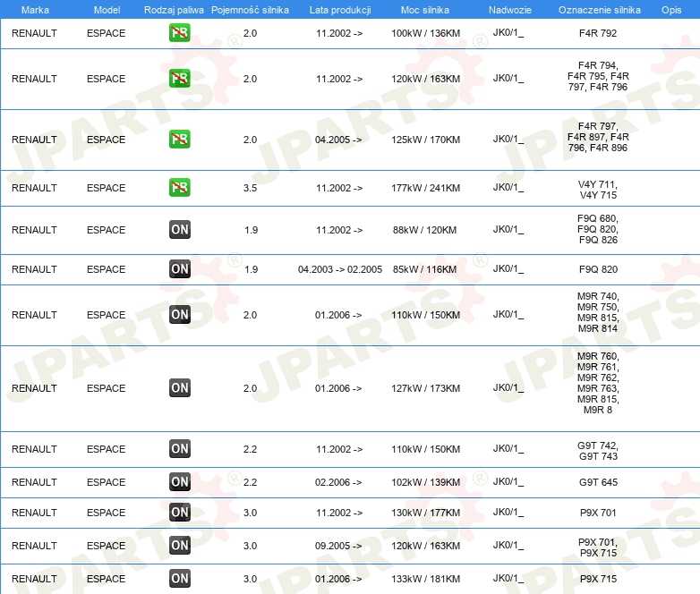Select JK0/1_ in 127kW / 173KM row
Image resolution: width=700 pixels, height=594 pixels.
508,388
